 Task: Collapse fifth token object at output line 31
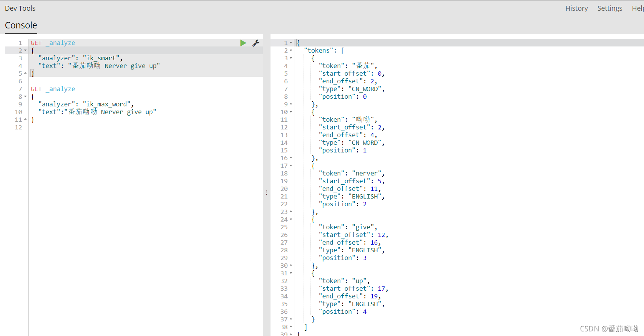click(291, 273)
